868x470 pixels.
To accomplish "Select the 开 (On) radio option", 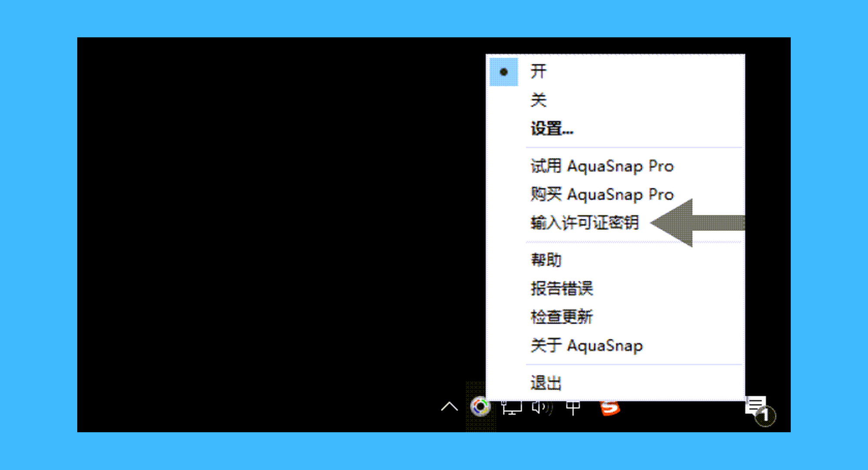I will click(x=615, y=72).
